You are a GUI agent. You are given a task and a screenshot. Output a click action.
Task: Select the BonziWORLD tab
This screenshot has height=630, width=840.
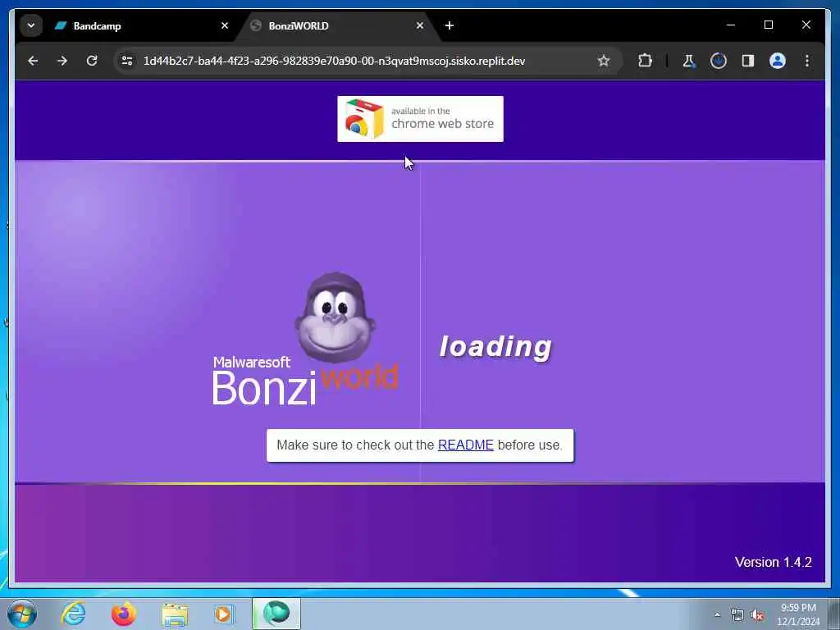pos(337,25)
